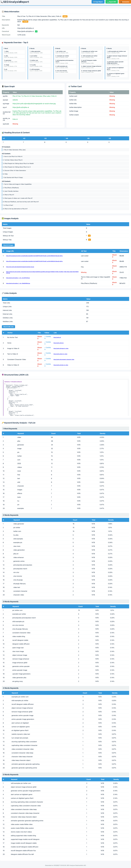
Task: Click the 'video generator' row in 2 Words Keywords
Action: click(x=65, y=524)
